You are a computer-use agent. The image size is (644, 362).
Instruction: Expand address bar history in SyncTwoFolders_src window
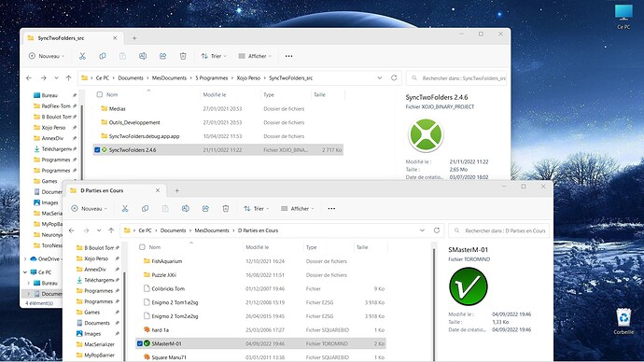click(x=380, y=78)
